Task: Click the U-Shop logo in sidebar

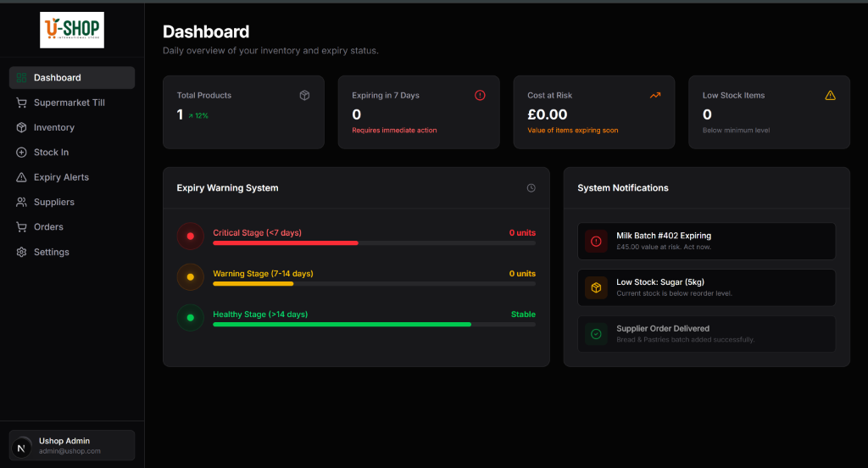Action: coord(72,30)
